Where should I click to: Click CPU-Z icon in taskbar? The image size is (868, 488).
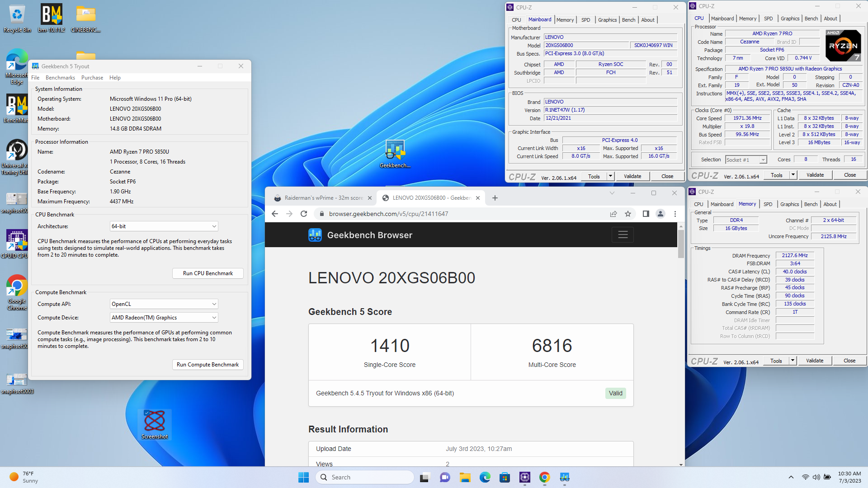(525, 477)
